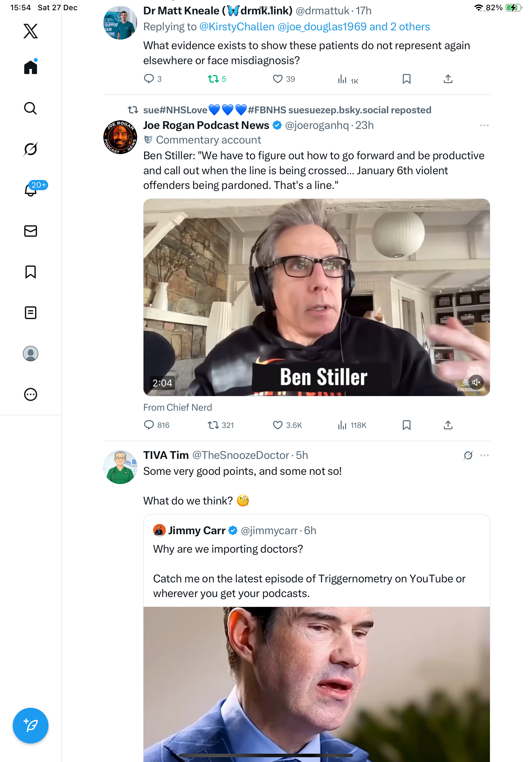Open the Grok icon in sidebar

[31, 149]
